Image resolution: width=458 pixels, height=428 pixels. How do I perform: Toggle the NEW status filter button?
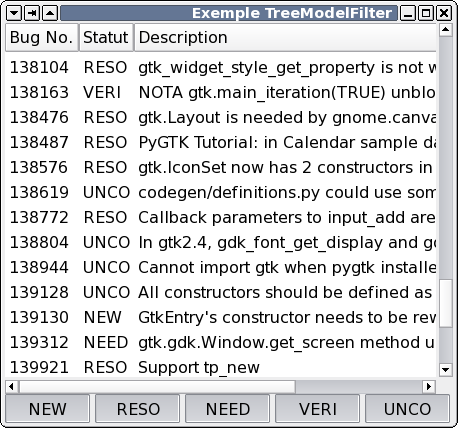pos(47,409)
